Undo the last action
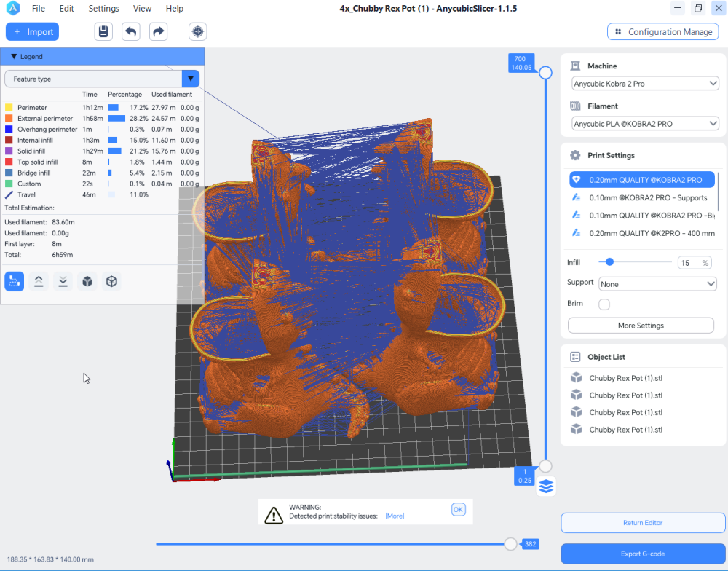Viewport: 728px width, 571px height. 131,31
